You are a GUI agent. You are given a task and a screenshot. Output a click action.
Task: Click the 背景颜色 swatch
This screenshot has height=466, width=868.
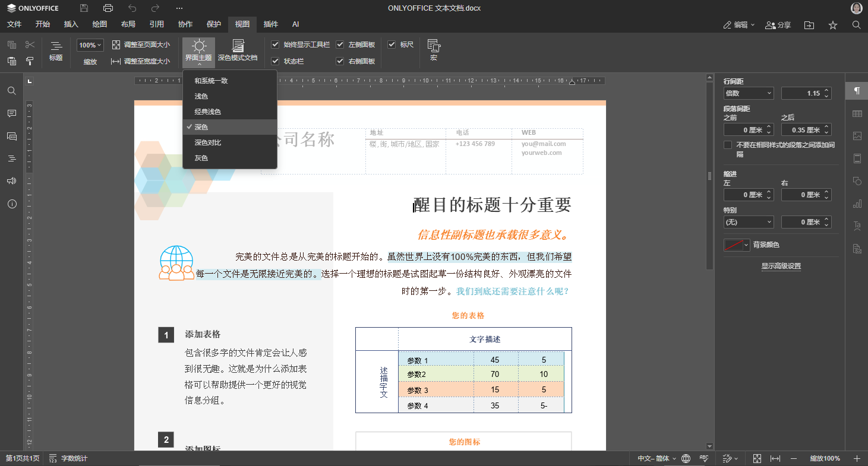coord(733,245)
